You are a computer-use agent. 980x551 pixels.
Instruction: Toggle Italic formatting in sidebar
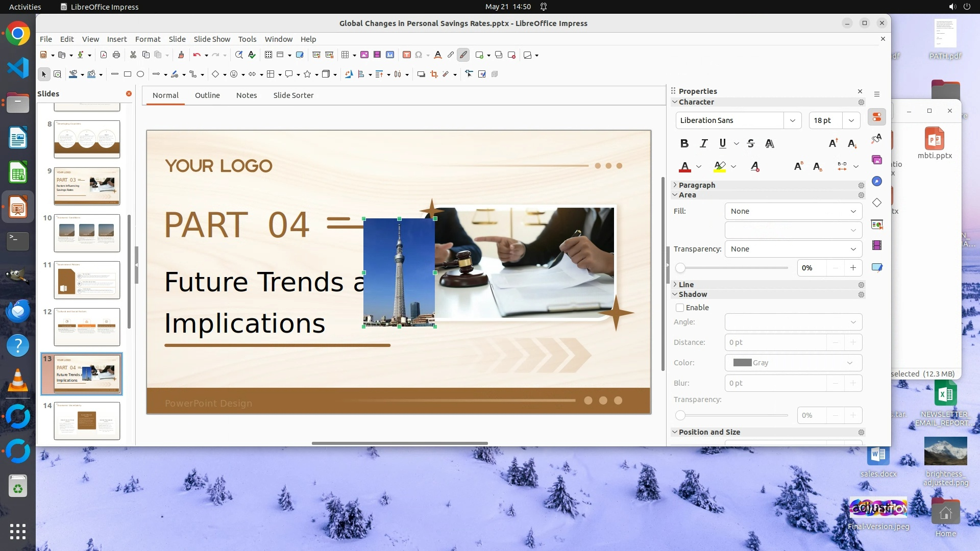pos(703,144)
